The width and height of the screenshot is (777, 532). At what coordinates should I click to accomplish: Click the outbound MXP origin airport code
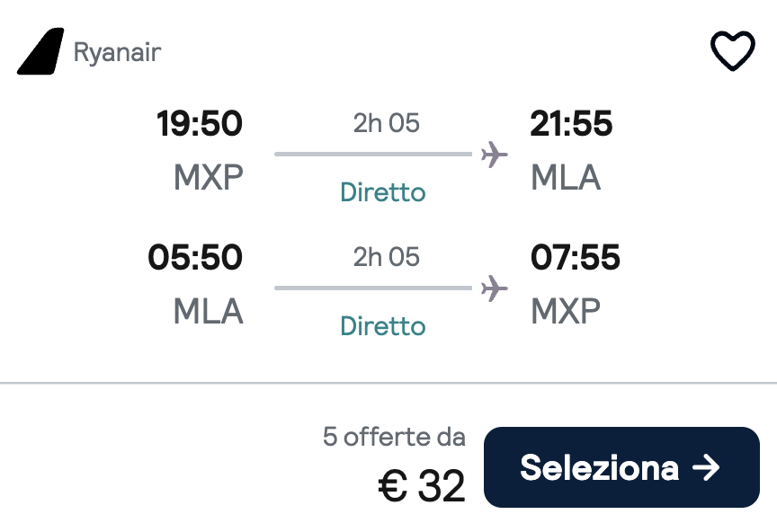tap(209, 177)
